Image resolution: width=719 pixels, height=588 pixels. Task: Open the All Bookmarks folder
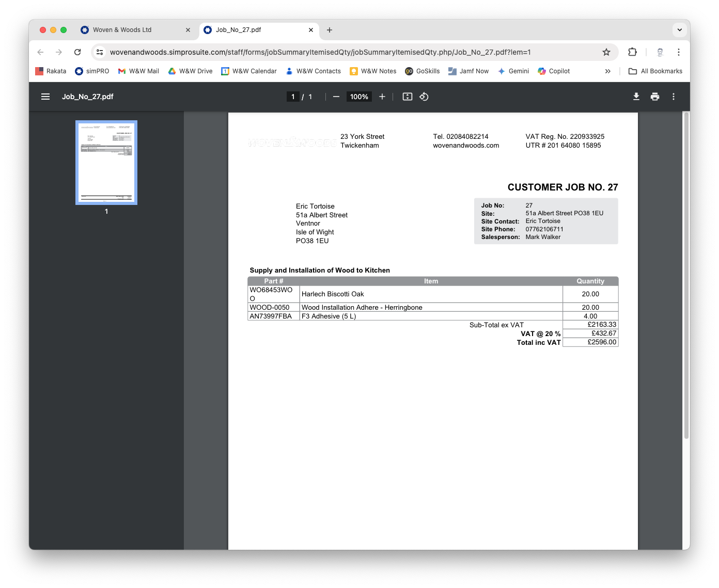coord(655,71)
